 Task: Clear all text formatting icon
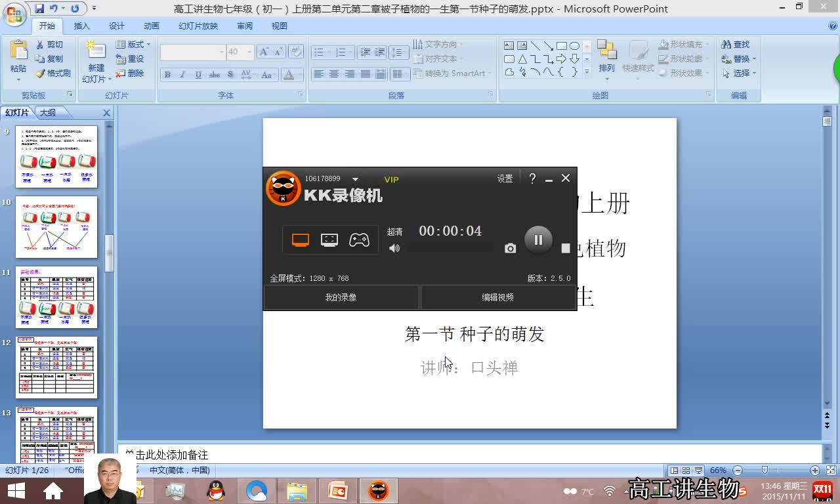pos(295,52)
